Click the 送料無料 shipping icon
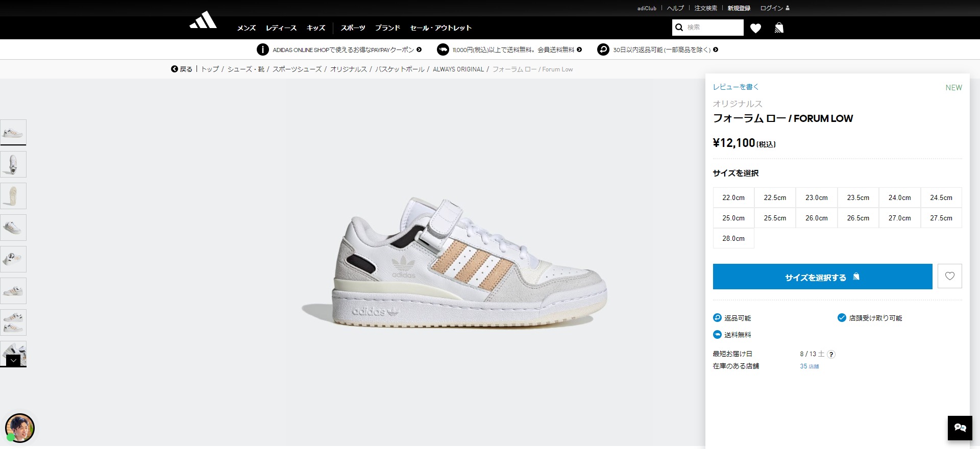 pyautogui.click(x=717, y=335)
